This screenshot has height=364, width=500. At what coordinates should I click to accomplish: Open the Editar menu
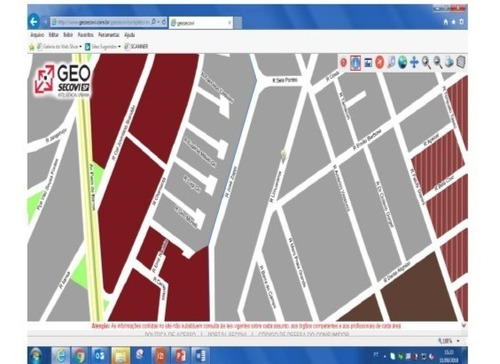pos(53,35)
